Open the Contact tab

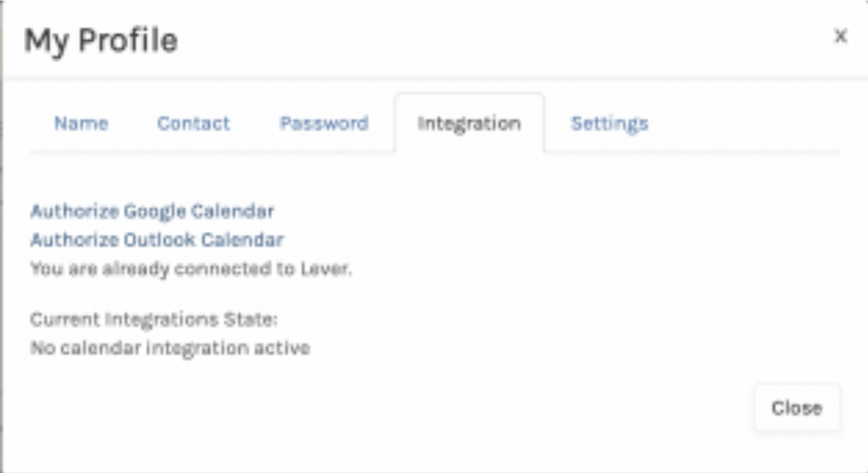click(x=193, y=123)
